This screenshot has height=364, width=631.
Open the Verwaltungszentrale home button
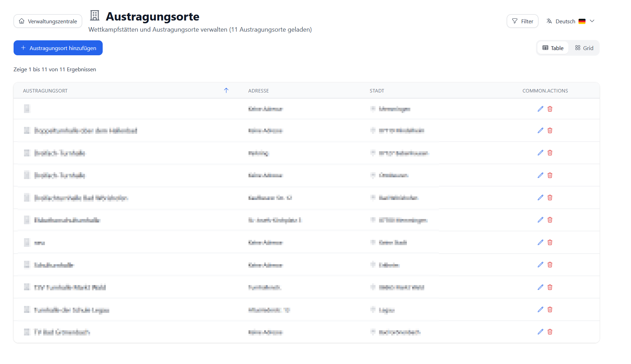coord(48,21)
